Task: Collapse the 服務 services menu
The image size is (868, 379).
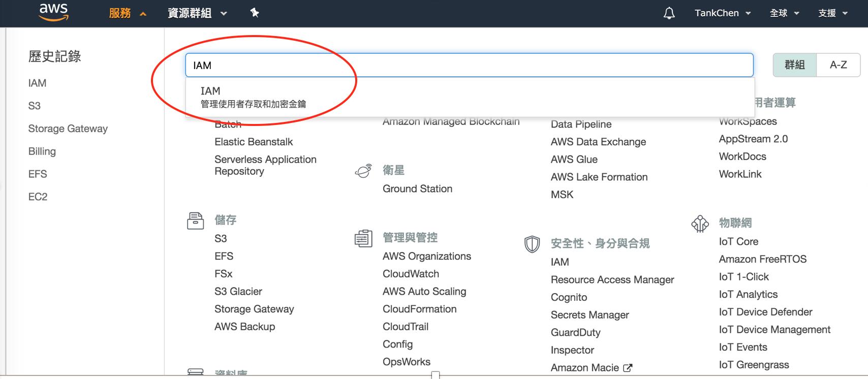Action: point(128,13)
